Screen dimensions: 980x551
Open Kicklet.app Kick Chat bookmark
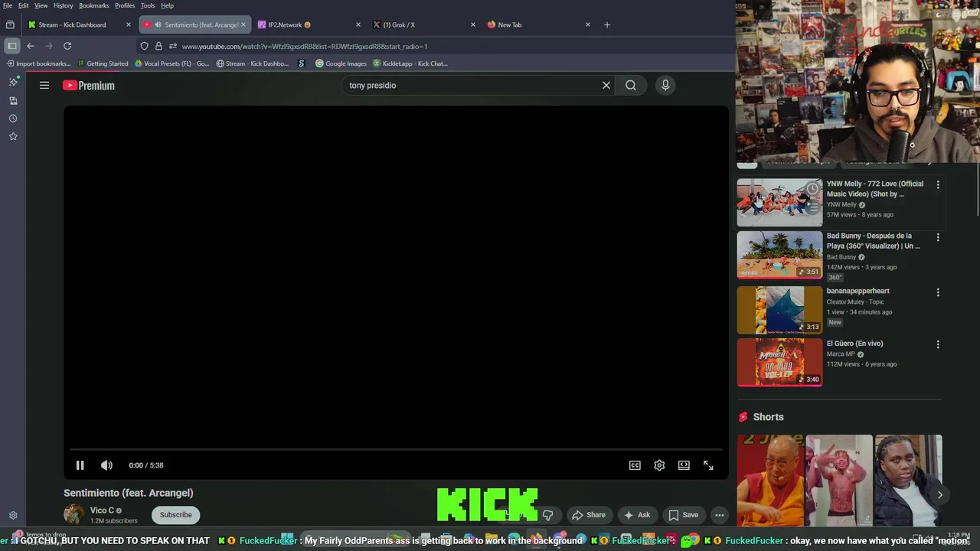click(410, 64)
